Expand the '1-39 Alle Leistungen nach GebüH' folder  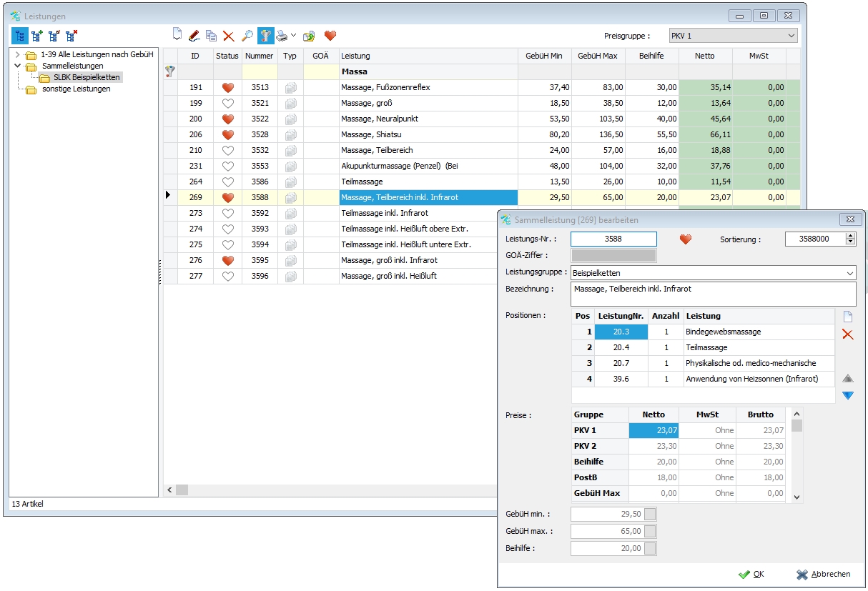click(17, 55)
